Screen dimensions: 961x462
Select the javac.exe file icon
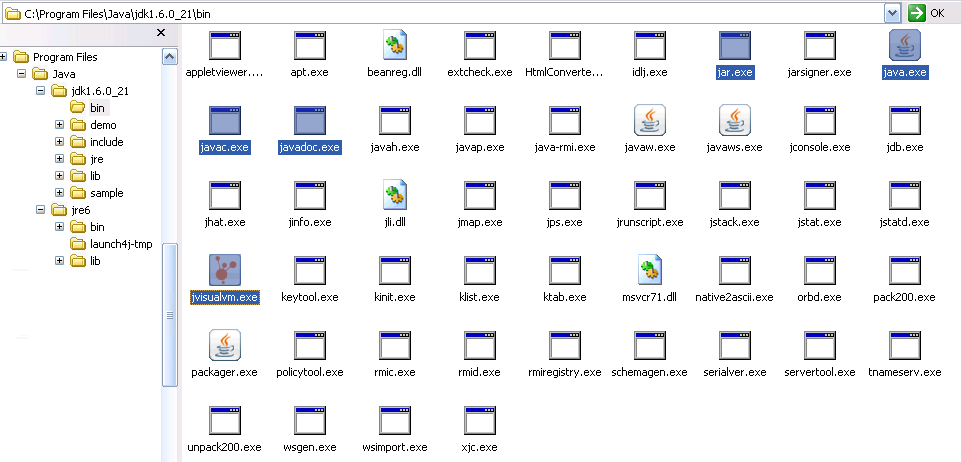tap(224, 121)
